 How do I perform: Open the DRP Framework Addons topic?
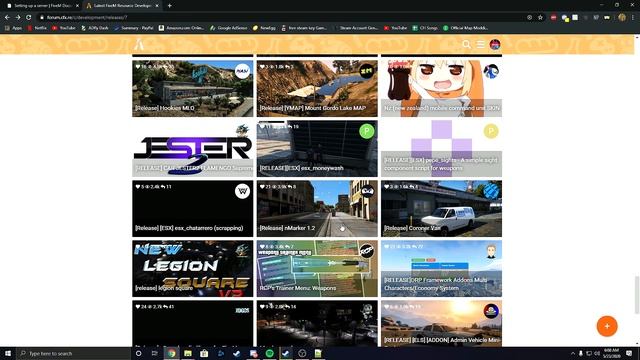[442, 269]
